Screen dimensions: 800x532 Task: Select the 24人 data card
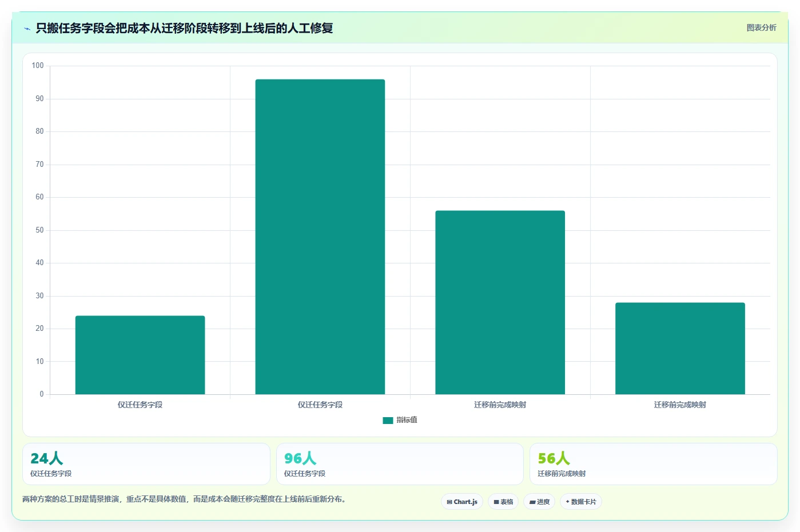tap(146, 464)
